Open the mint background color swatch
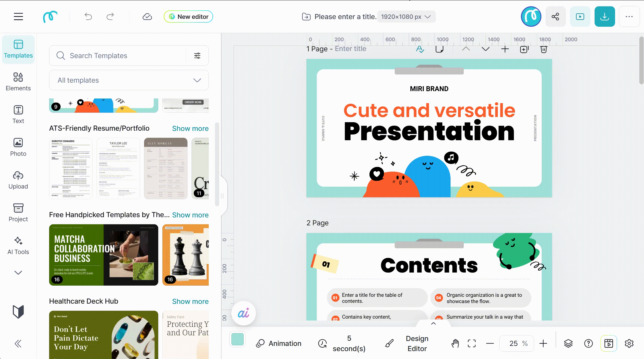This screenshot has height=359, width=644. (237, 339)
